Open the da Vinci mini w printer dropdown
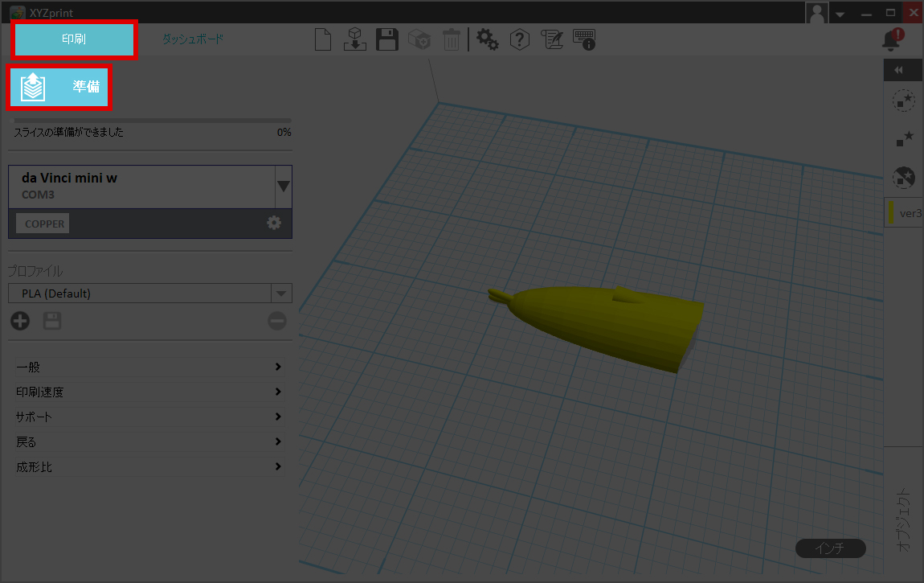 pos(283,186)
